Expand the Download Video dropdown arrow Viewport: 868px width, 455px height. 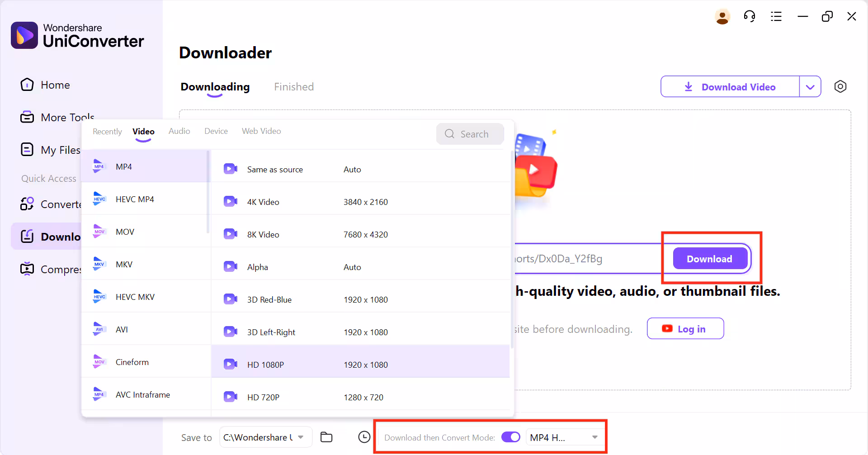(810, 87)
